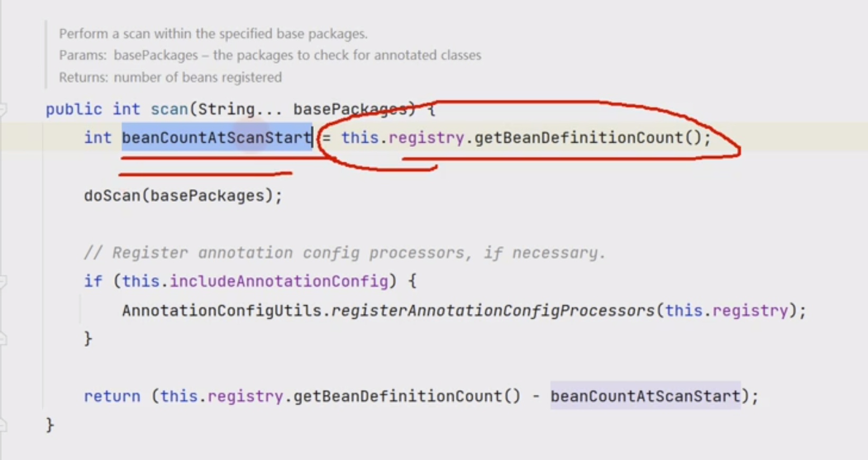Click the return keyword
The height and width of the screenshot is (460, 868).
coord(112,397)
